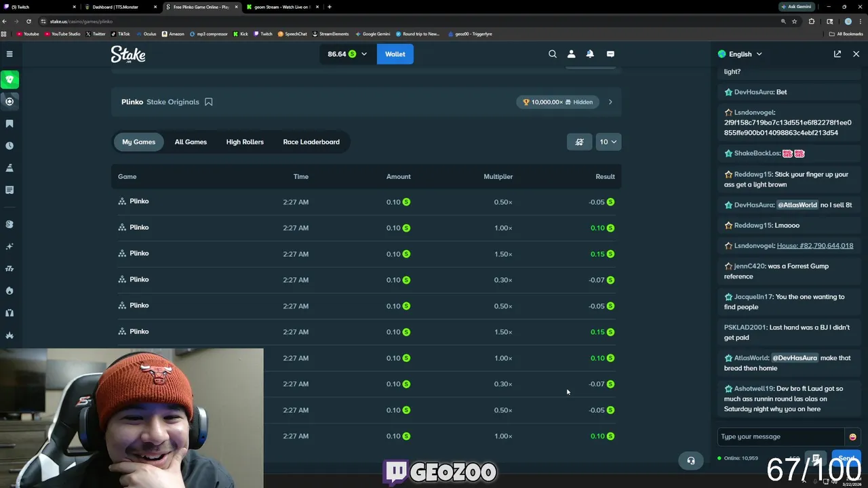Click the Wallet button

click(x=395, y=54)
